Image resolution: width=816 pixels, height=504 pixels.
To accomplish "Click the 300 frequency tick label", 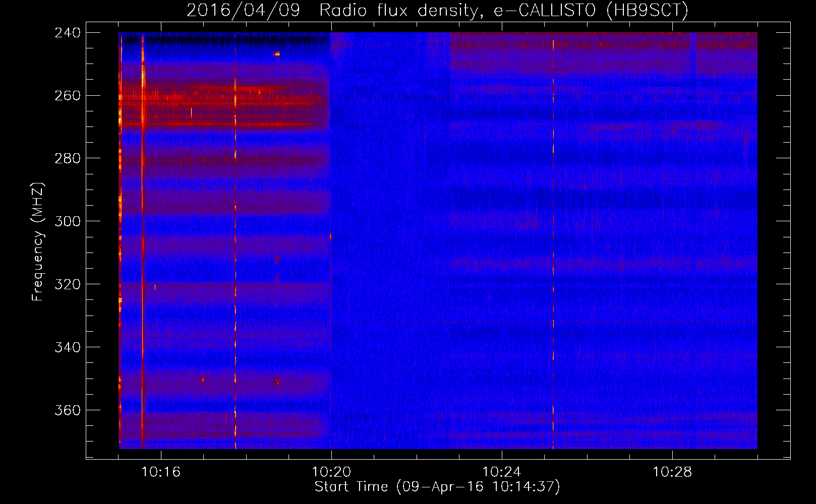I will tap(68, 222).
